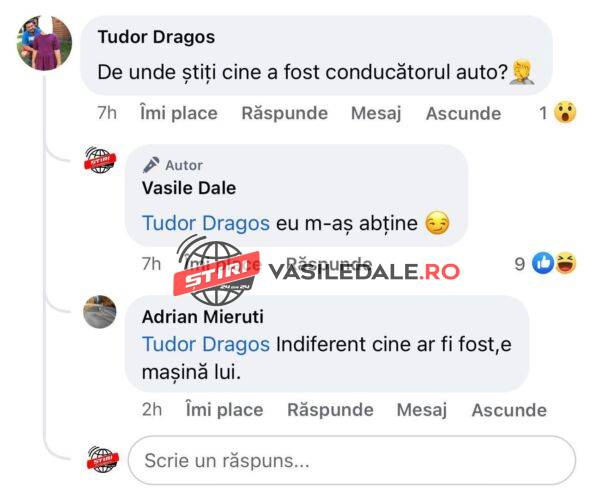
Task: Like Tudor Dragos comment with Îmi place
Action: point(179,113)
